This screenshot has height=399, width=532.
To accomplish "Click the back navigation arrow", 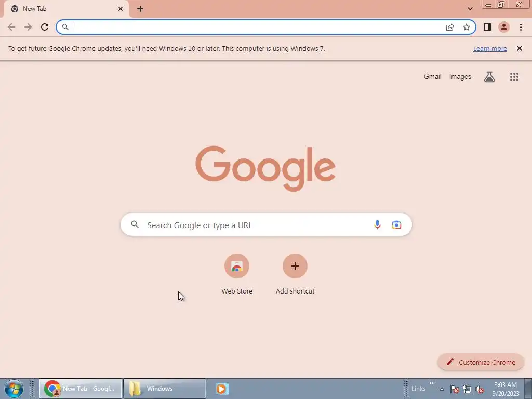I will pyautogui.click(x=11, y=27).
